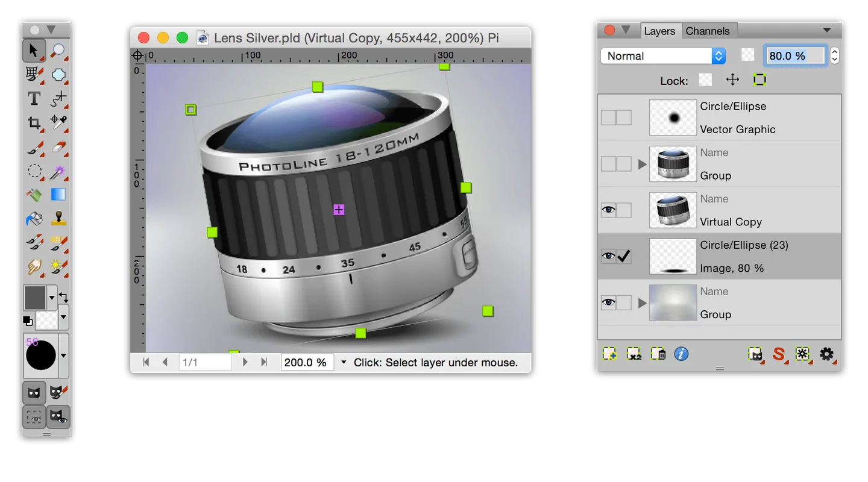Create a new layer in the Layers panel

[609, 354]
